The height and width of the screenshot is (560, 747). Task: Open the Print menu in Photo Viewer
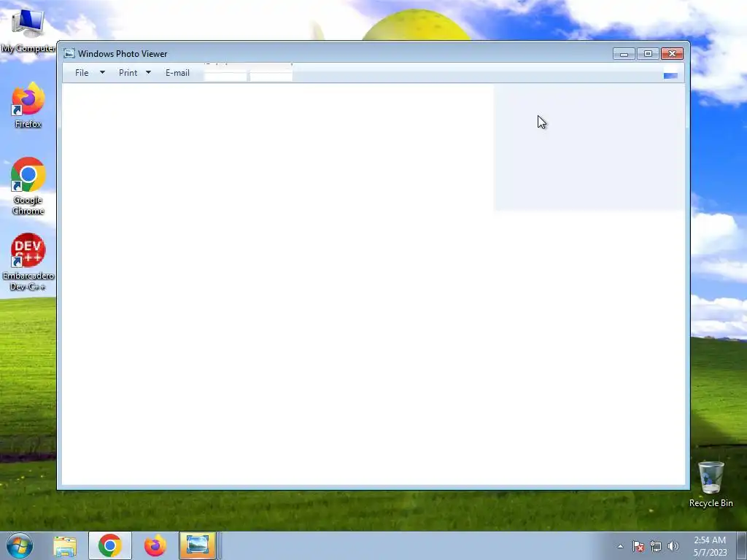128,73
